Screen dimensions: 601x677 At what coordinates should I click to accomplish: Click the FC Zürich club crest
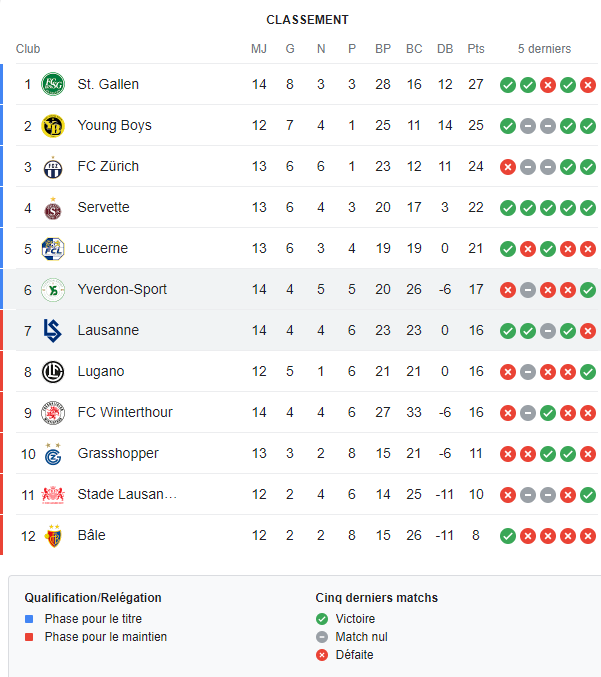pos(52,167)
